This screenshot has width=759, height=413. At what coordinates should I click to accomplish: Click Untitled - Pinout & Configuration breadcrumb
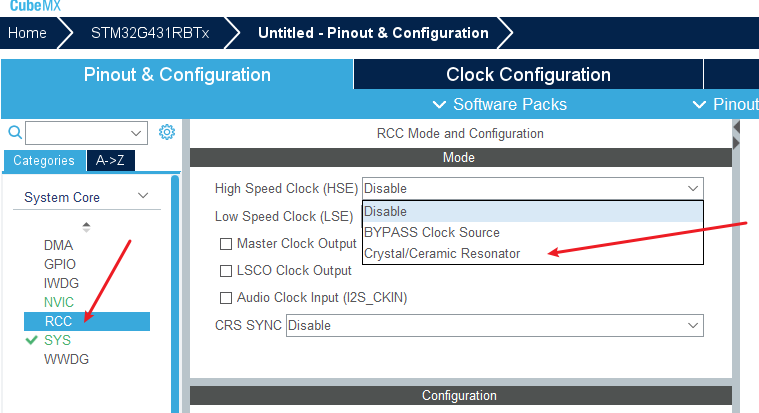coord(373,33)
